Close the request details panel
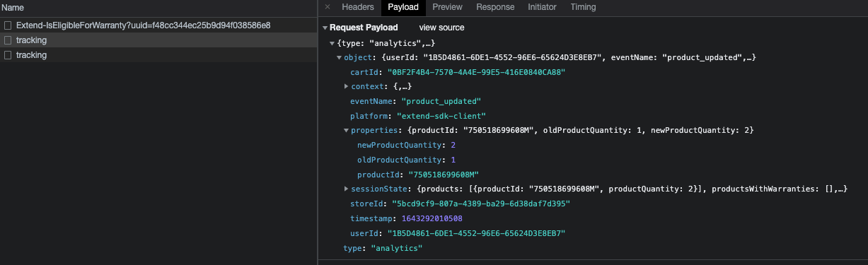 pyautogui.click(x=328, y=7)
